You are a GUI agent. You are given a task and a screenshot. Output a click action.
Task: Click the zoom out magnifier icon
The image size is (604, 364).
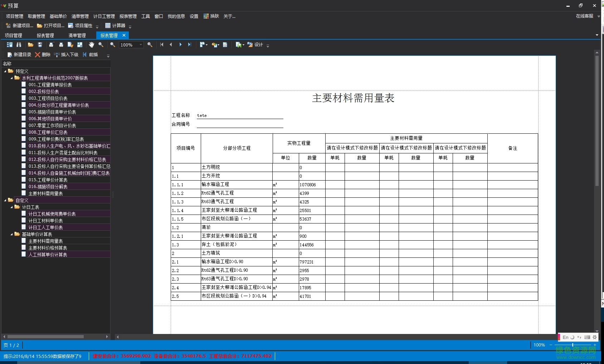point(113,45)
